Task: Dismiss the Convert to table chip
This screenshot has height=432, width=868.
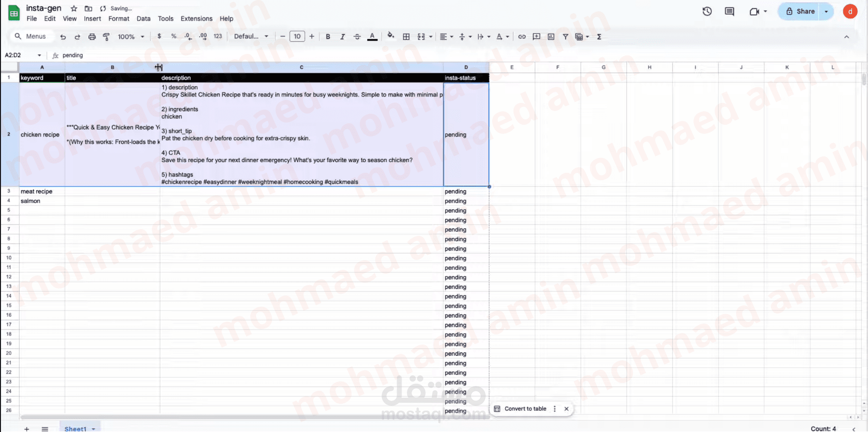Action: tap(566, 409)
